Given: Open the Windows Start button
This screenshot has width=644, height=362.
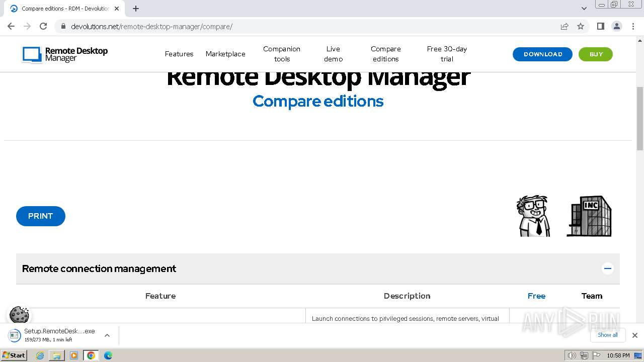Looking at the screenshot, I should coord(14,355).
